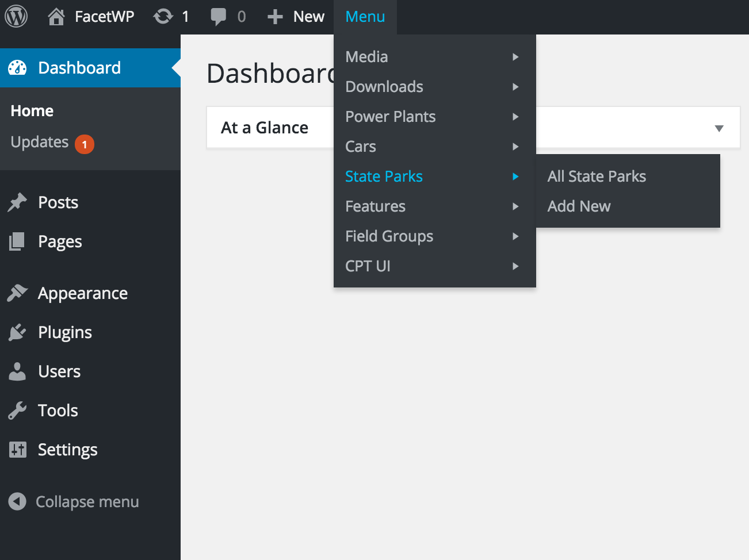Click the WordPress logo icon

[x=16, y=16]
